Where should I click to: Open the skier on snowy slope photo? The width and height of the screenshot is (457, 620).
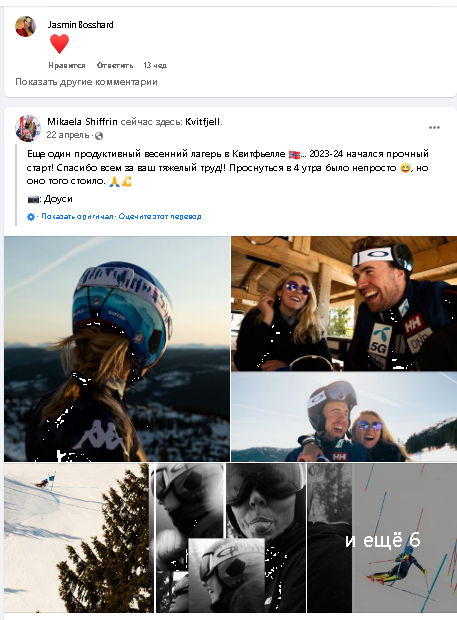click(x=79, y=538)
